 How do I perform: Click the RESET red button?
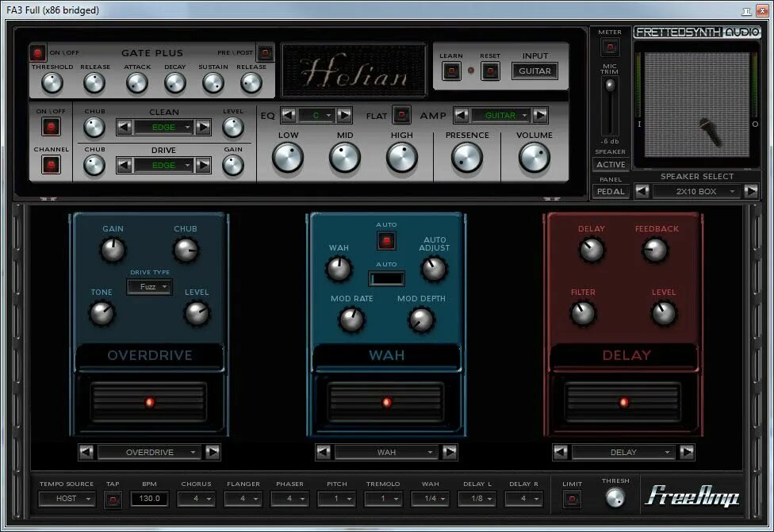490,71
